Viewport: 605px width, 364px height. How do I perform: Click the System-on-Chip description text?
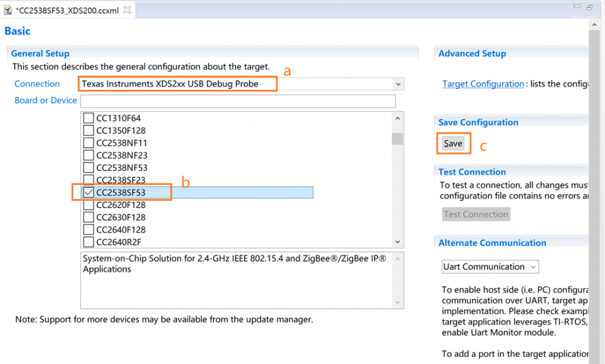coord(235,264)
